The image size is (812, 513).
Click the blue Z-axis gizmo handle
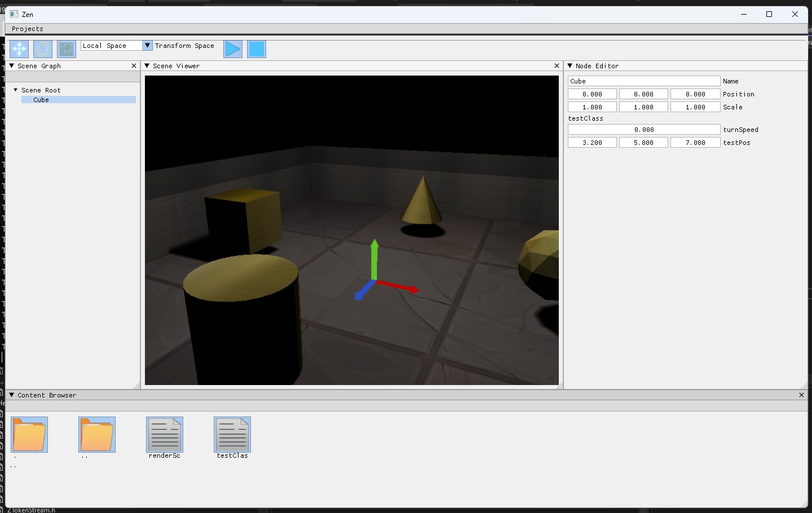[364, 291]
